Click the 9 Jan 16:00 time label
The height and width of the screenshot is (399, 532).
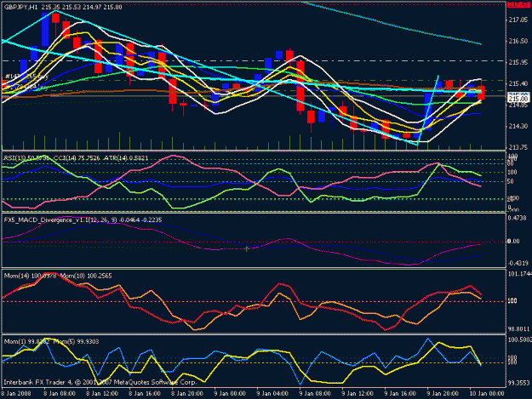point(400,394)
